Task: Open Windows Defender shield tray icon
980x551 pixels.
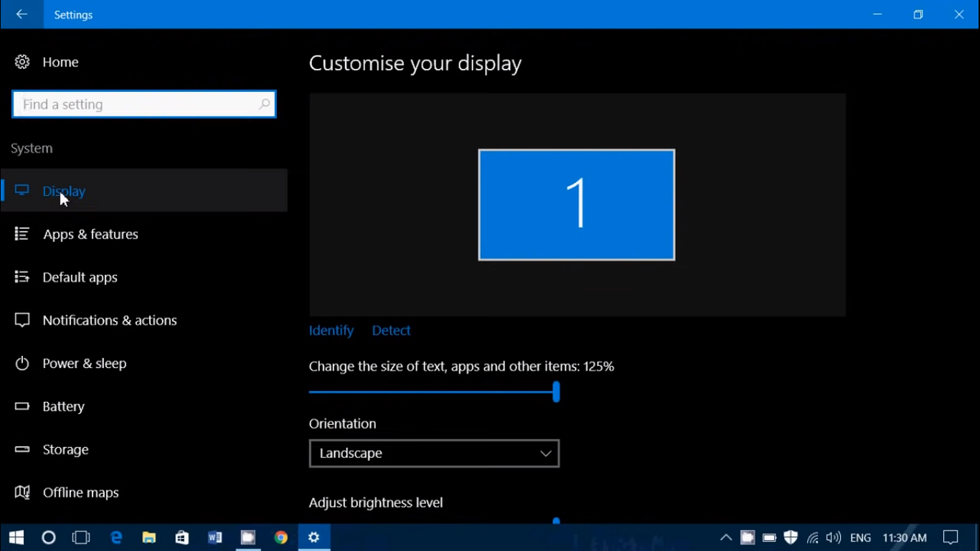Action: [x=791, y=537]
